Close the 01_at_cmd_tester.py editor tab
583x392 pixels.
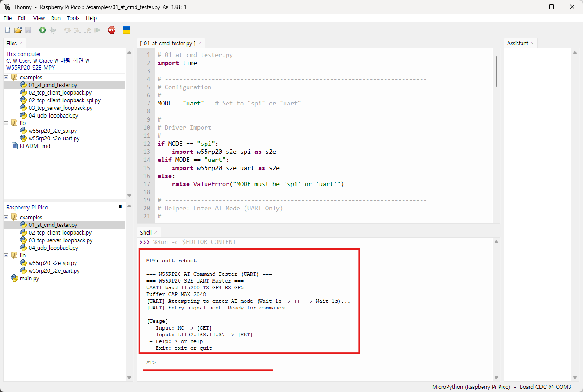(200, 44)
